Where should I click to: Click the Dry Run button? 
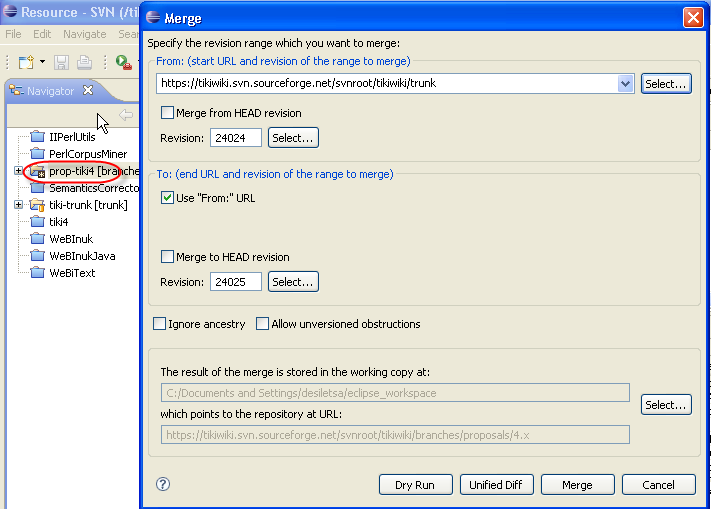click(x=415, y=485)
